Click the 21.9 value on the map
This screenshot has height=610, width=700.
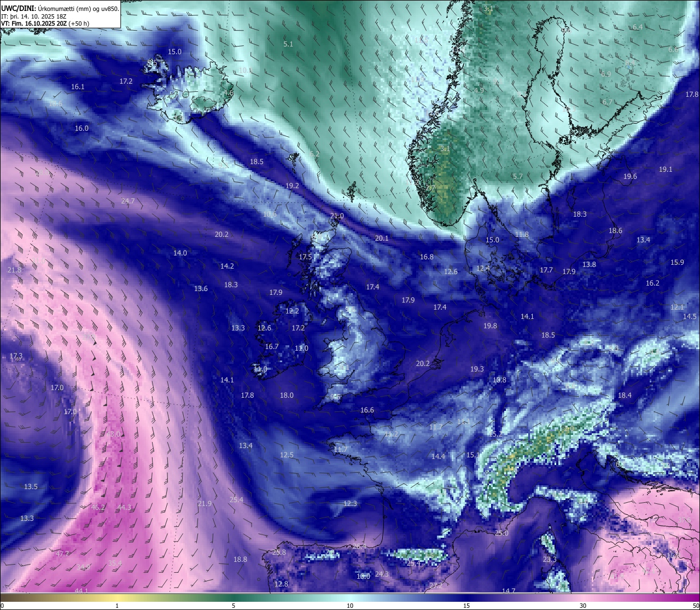pyautogui.click(x=205, y=503)
